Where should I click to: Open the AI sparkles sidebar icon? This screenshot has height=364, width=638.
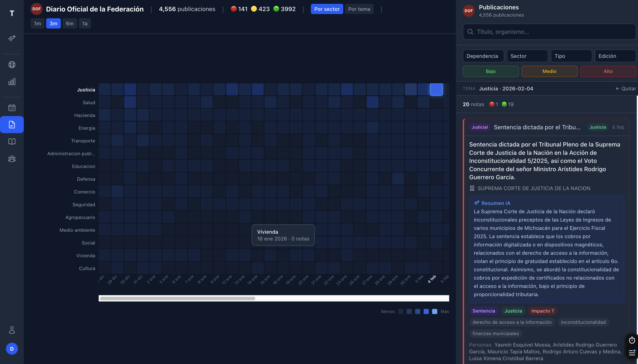click(x=12, y=38)
